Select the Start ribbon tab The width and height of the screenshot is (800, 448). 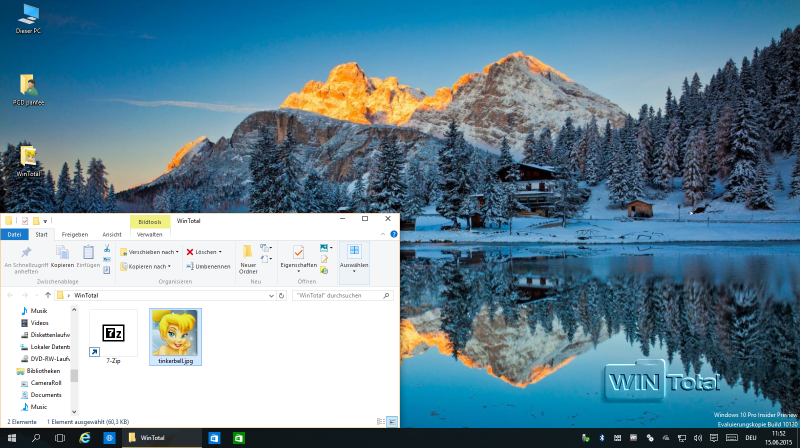[x=41, y=234]
